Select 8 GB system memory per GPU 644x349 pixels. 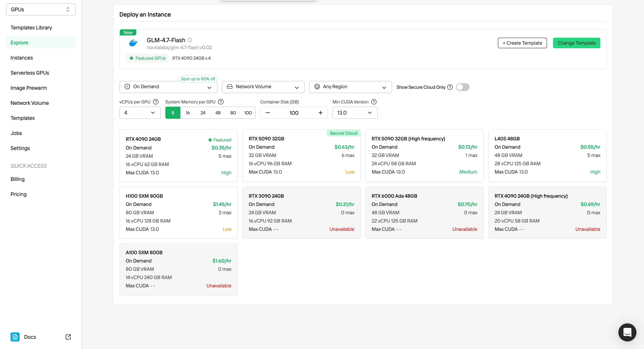tap(173, 113)
